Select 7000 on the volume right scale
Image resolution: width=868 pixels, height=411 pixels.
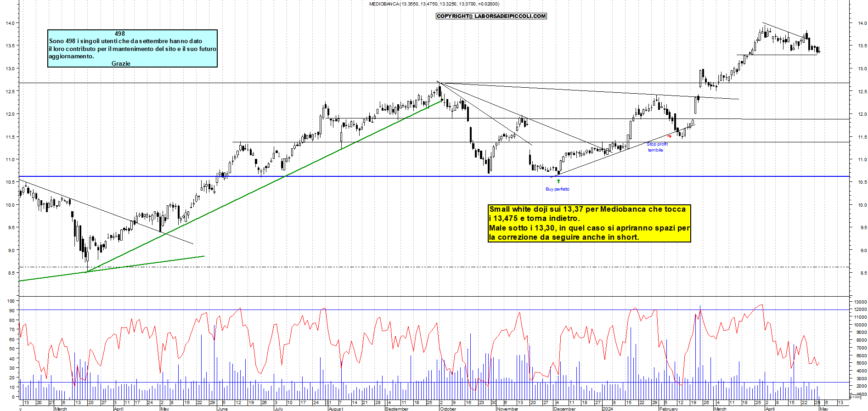(x=861, y=348)
